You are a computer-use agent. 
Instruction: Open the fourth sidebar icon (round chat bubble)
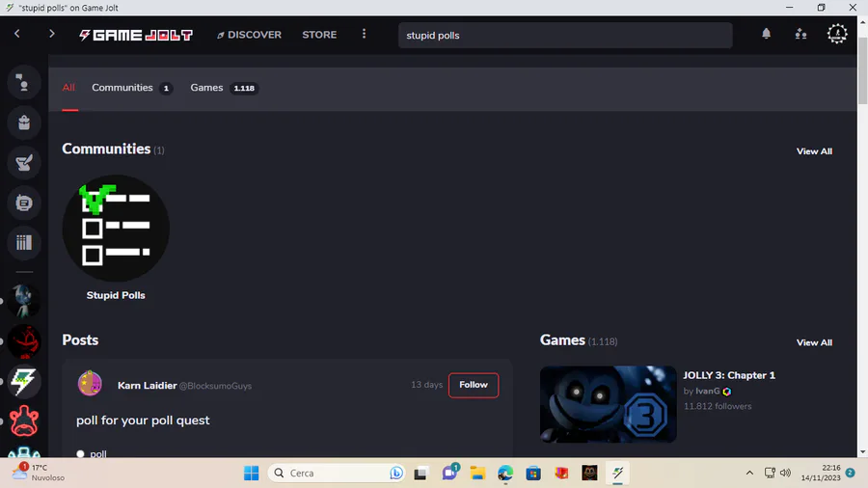[x=24, y=203]
